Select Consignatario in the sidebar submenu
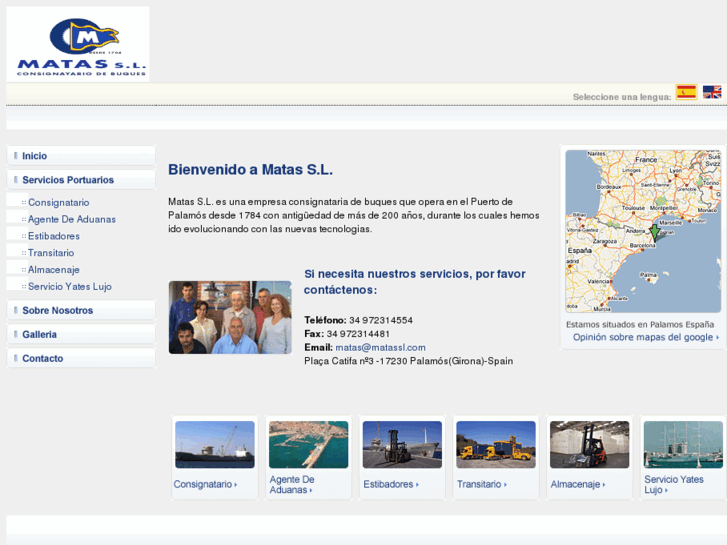Image resolution: width=727 pixels, height=545 pixels. [58, 203]
